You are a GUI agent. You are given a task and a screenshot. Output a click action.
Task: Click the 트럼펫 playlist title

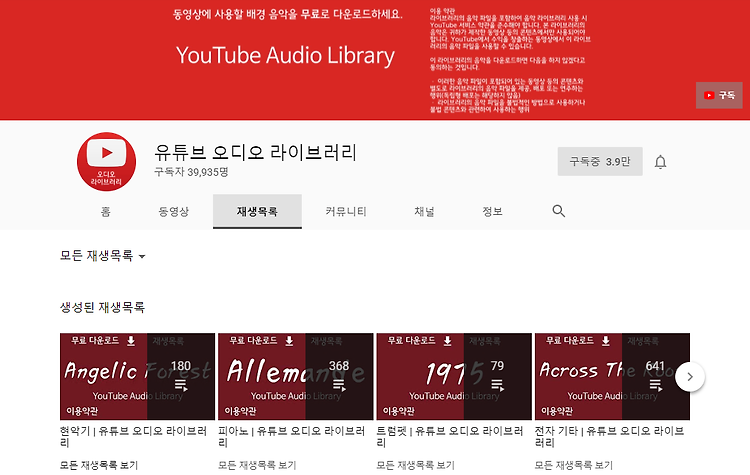pos(450,436)
